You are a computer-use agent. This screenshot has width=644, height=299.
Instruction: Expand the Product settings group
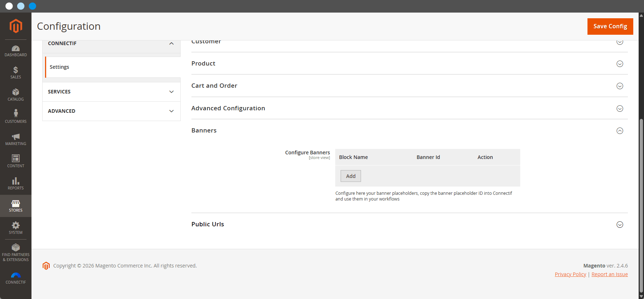tap(409, 63)
